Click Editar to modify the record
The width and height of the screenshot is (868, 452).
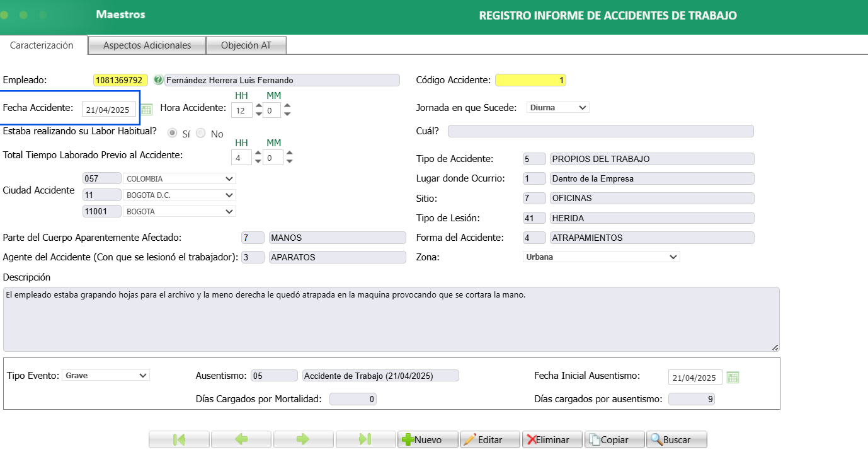click(490, 439)
